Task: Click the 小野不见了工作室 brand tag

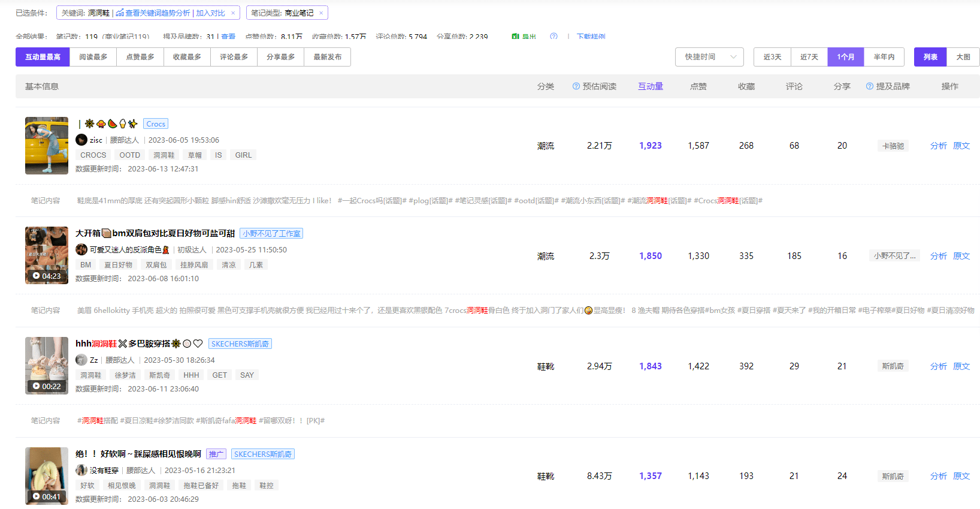Action: click(x=271, y=234)
